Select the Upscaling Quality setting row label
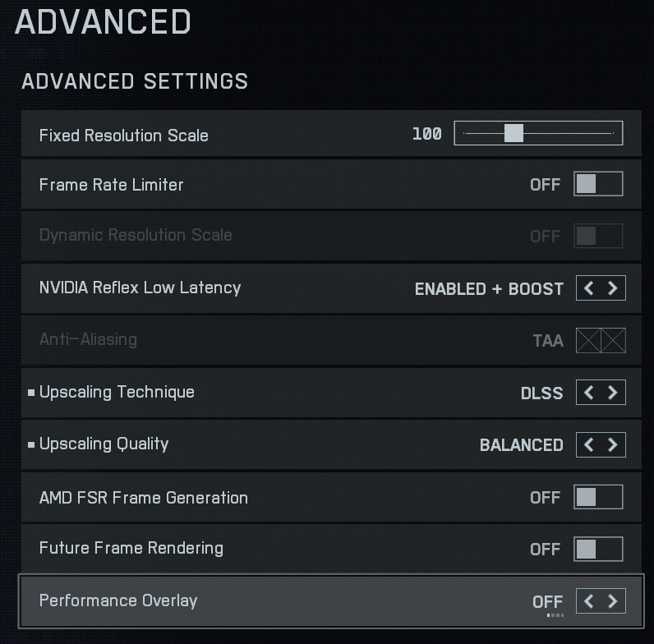Image resolution: width=654 pixels, height=644 pixels. [x=104, y=444]
